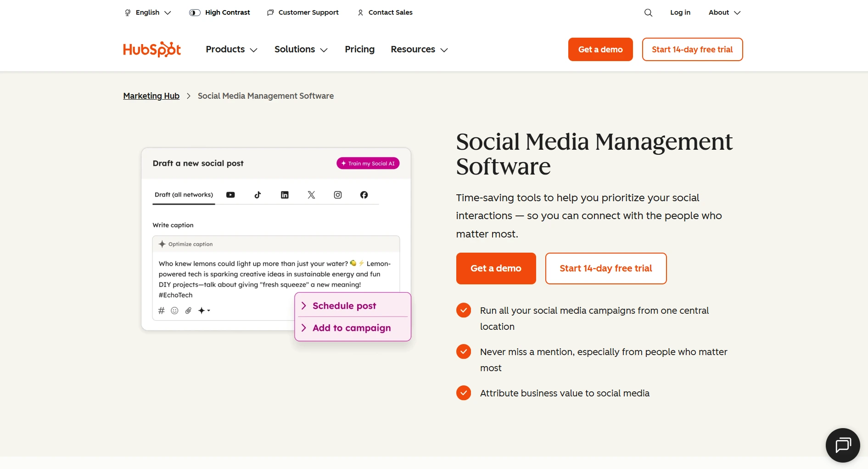Switch to Draft (all networks) tab
This screenshot has width=868, height=469.
pos(184,195)
